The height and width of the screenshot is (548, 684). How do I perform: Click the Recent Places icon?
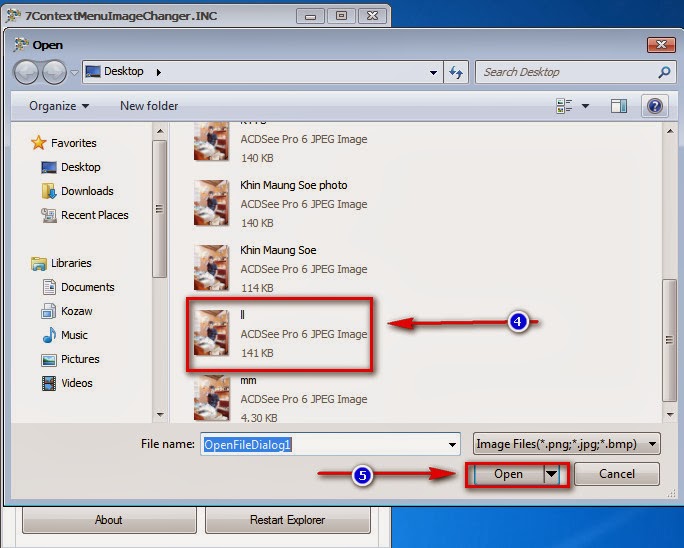(x=48, y=215)
